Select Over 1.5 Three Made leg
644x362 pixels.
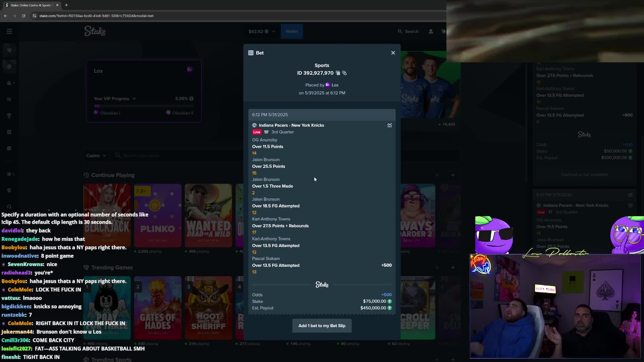tap(272, 186)
